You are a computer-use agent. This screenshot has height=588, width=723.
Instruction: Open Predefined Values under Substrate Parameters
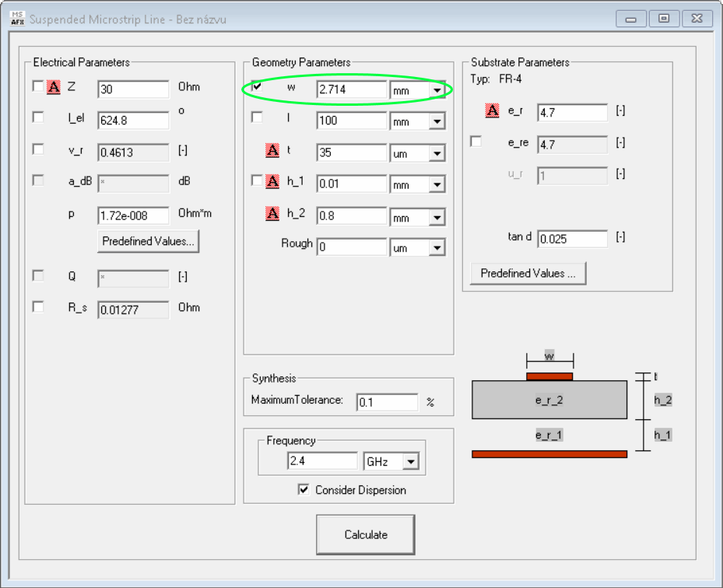[x=528, y=273]
